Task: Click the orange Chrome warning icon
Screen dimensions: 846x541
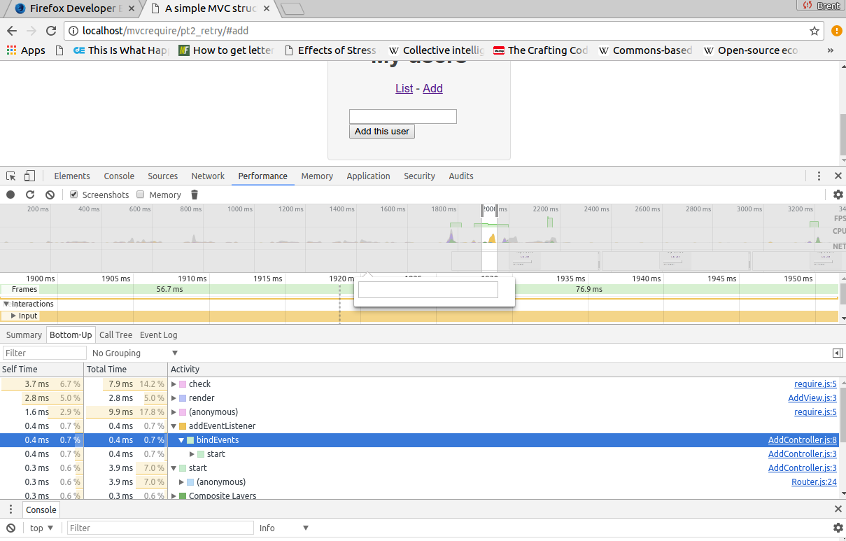Action: [x=836, y=31]
